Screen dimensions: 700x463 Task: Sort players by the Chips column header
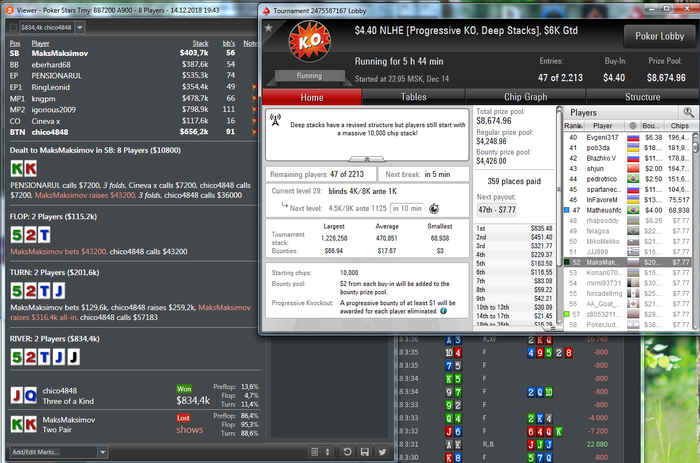(x=679, y=126)
